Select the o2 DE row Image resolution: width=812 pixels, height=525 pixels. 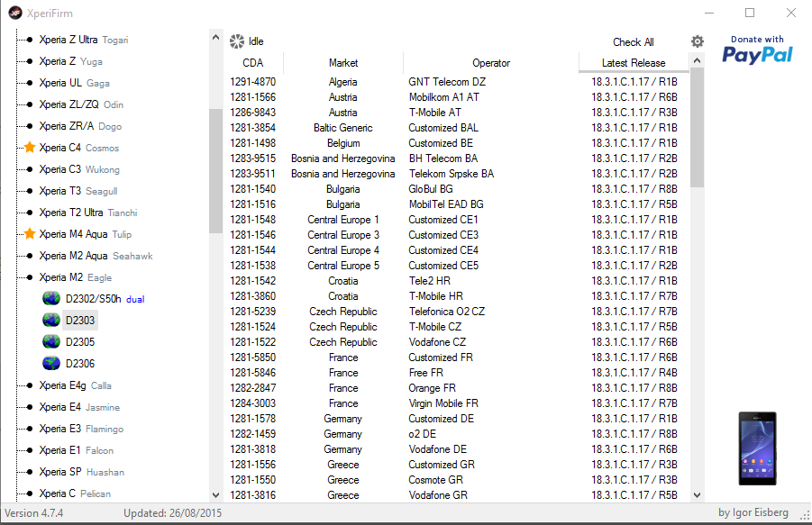[x=457, y=434]
